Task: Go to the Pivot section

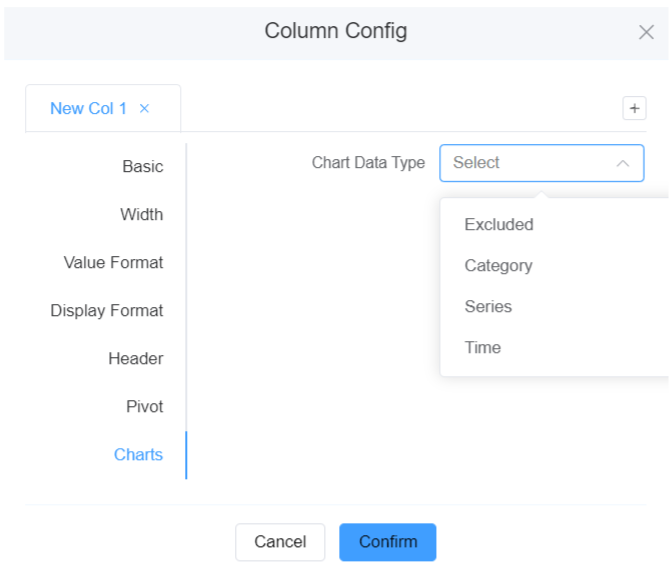Action: pyautogui.click(x=144, y=407)
